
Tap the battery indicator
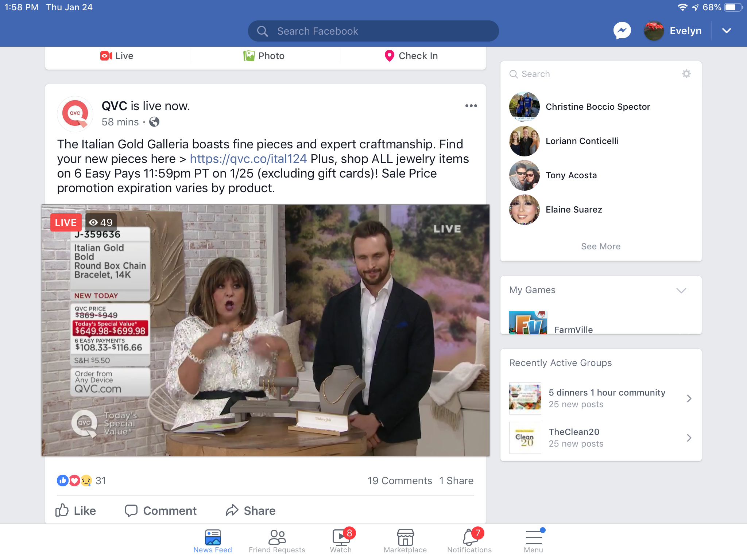point(733,7)
